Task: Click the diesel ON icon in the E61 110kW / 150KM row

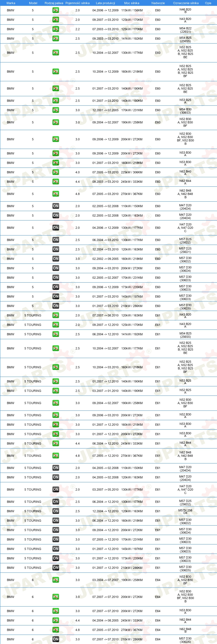Action: pos(55,468)
